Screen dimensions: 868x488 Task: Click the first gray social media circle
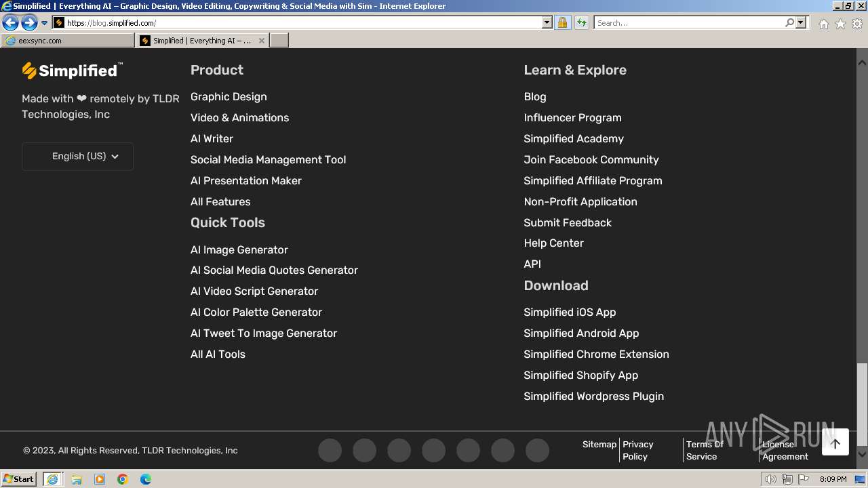click(330, 450)
